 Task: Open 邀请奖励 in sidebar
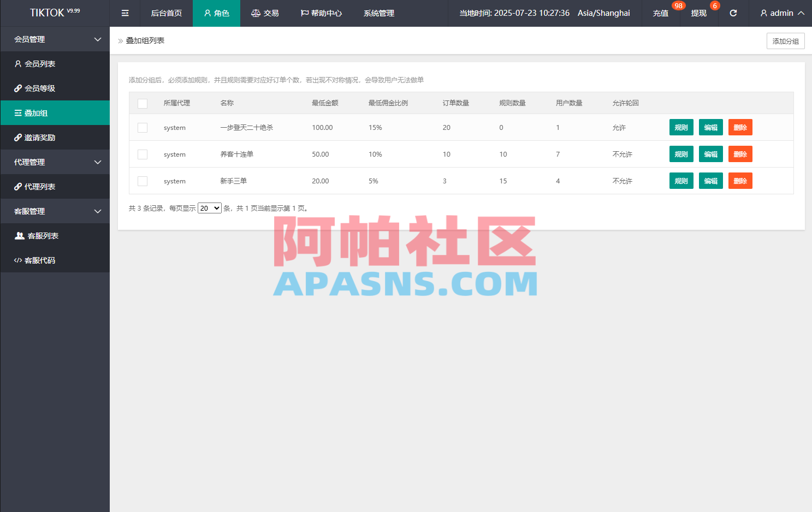coord(55,138)
